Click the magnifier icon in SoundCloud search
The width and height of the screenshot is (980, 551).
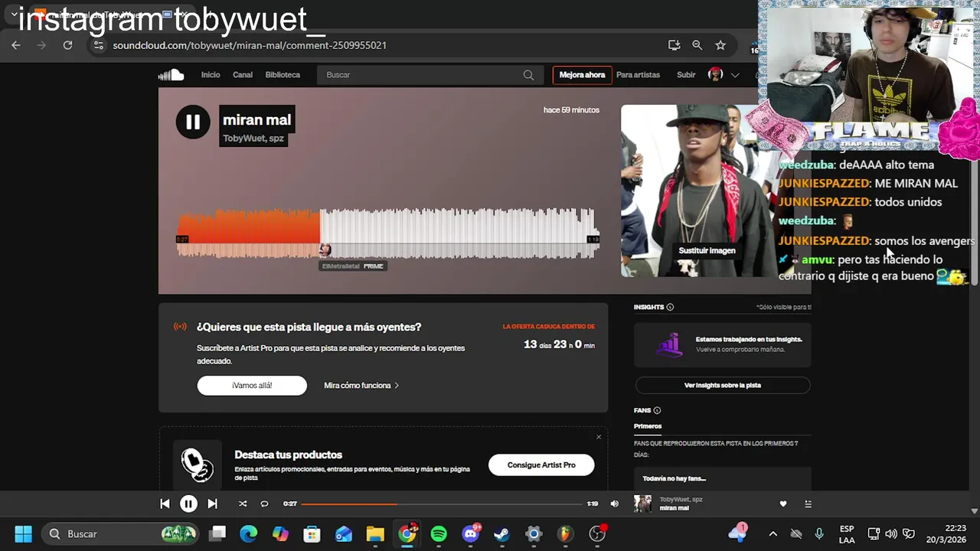(x=528, y=75)
